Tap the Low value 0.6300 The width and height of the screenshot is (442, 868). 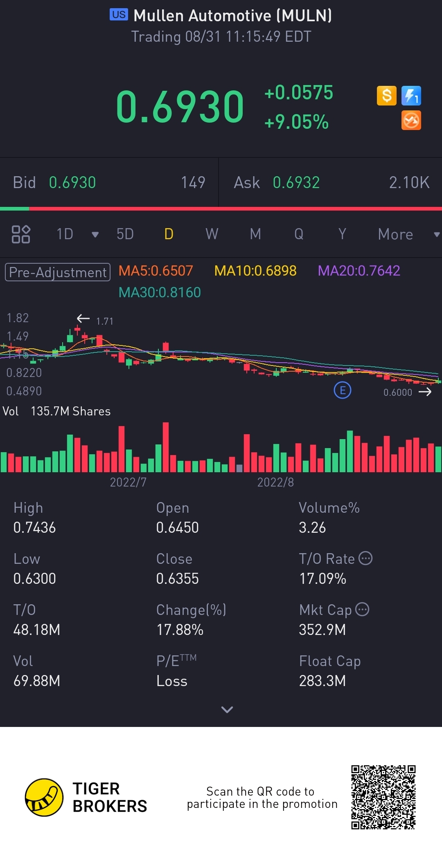(x=34, y=579)
